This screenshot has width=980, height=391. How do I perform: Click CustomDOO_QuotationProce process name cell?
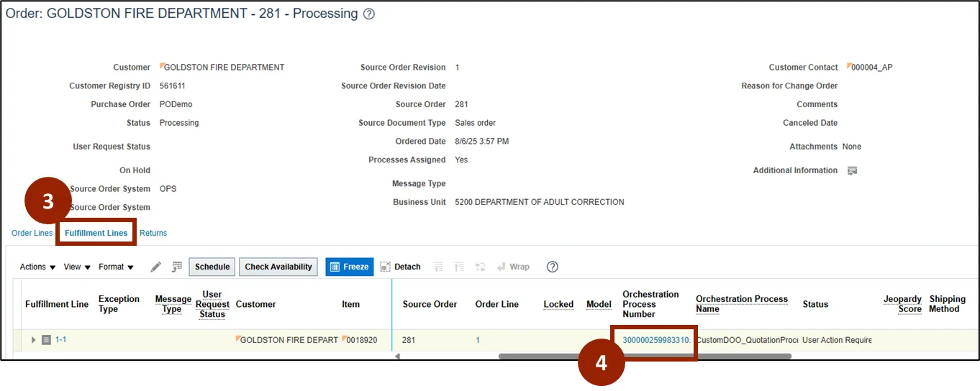(748, 340)
